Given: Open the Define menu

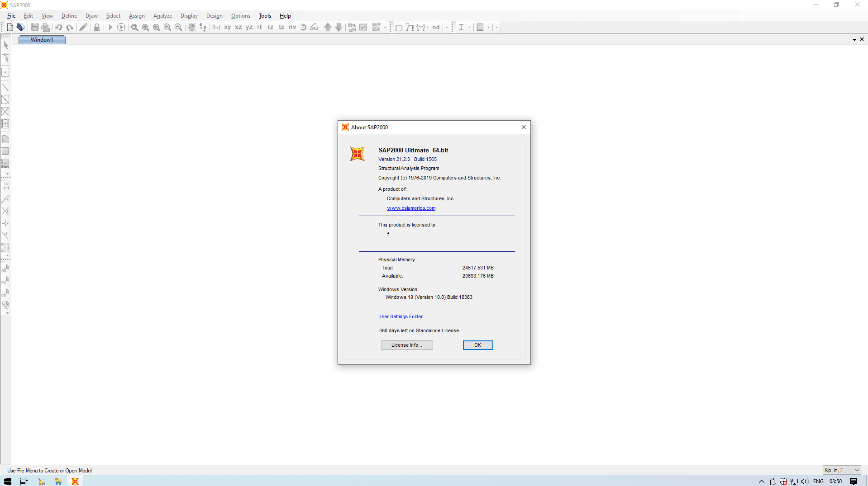Looking at the screenshot, I should pyautogui.click(x=69, y=16).
